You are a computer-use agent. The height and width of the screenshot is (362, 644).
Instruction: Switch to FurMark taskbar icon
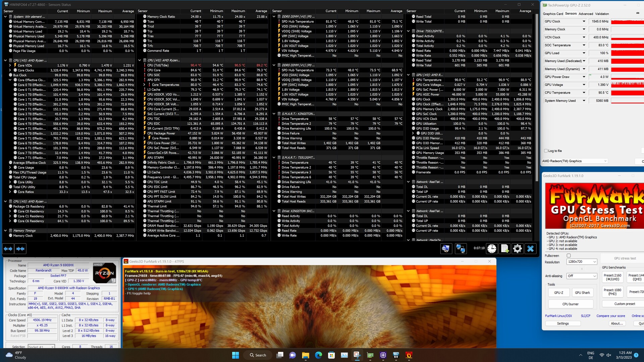tap(409, 355)
